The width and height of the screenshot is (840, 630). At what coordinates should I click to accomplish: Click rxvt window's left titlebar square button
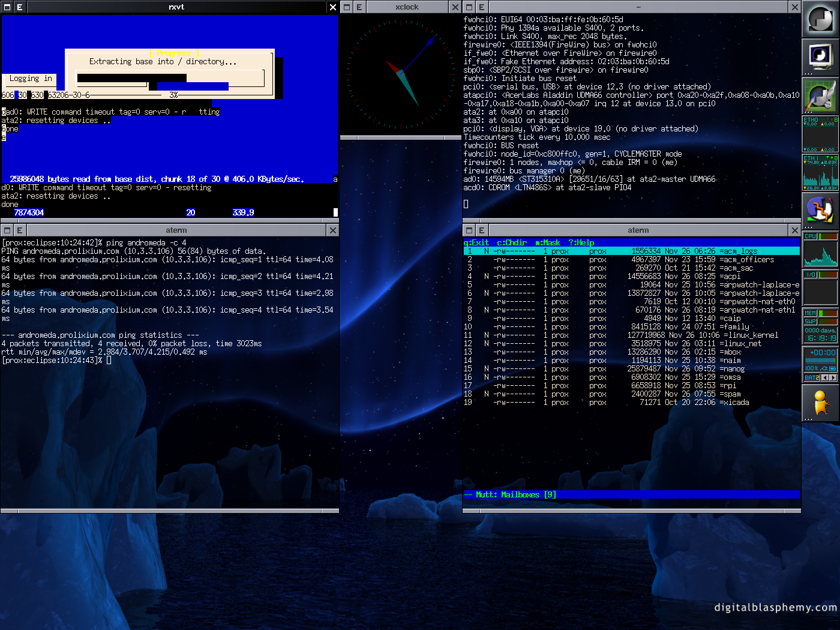pos(7,7)
